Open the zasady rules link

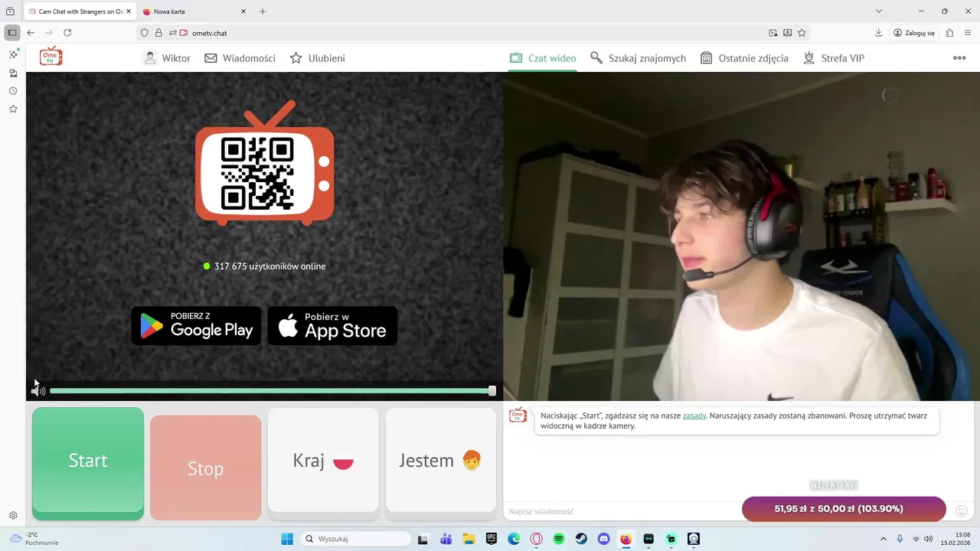694,416
